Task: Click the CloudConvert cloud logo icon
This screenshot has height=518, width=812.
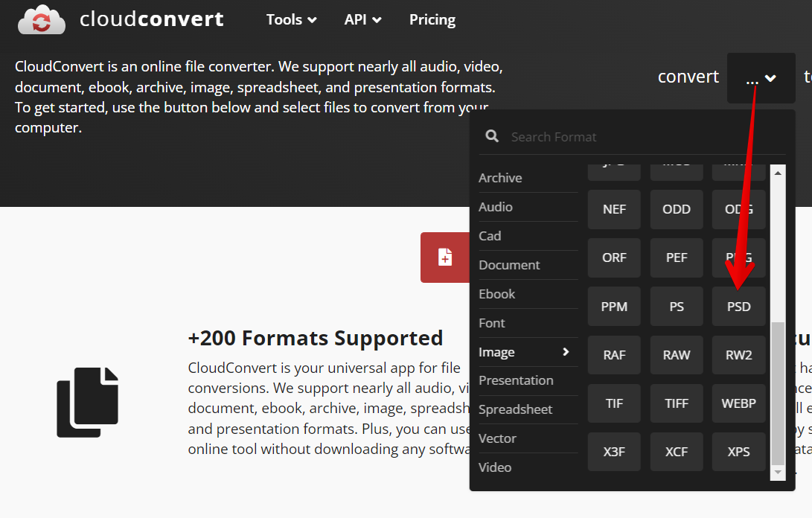Action: click(41, 20)
